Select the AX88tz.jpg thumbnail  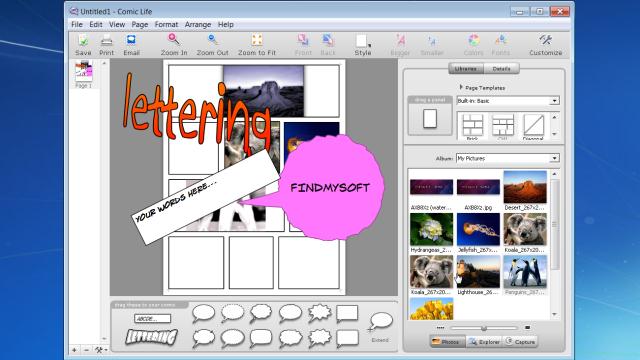[x=478, y=187]
